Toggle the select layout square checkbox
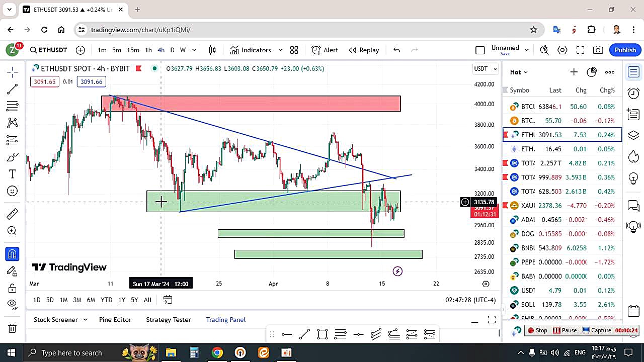Viewport: 644px width, 362px height. 480,50
